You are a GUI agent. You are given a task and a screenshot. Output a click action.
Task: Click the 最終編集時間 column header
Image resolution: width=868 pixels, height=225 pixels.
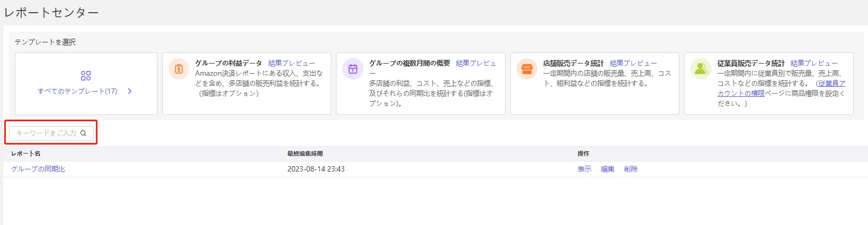[x=305, y=154]
